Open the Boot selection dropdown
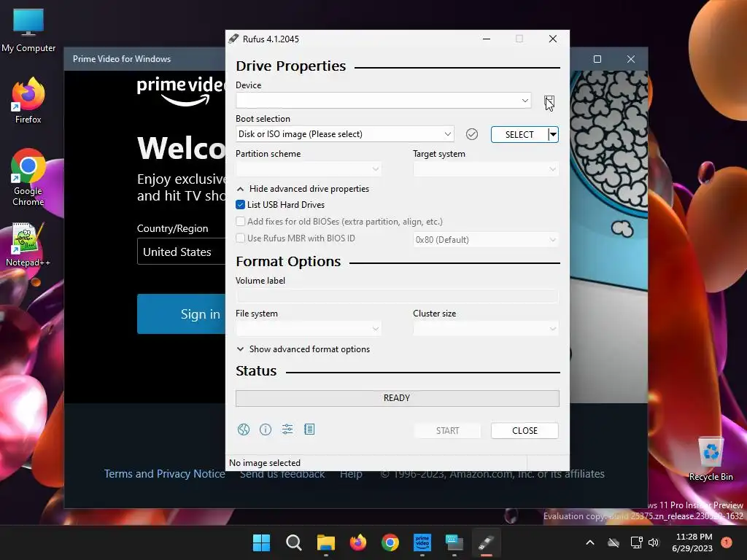Viewport: 747px width, 560px height. [345, 134]
